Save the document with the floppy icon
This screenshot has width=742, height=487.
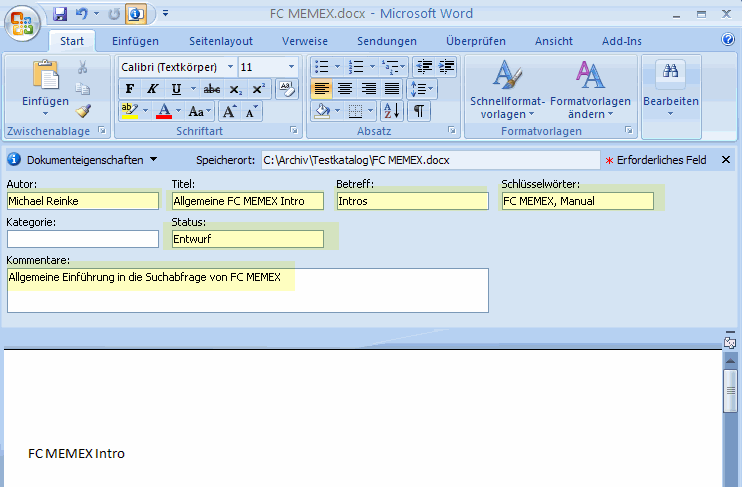click(60, 14)
